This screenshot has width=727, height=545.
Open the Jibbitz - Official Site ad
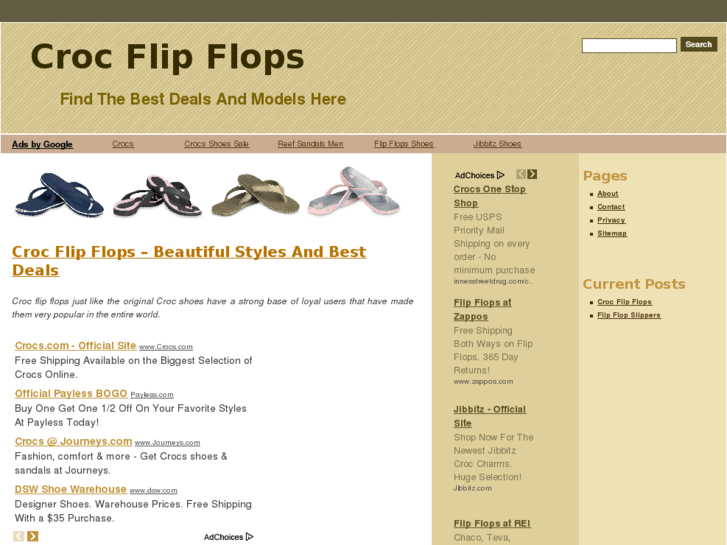point(490,416)
